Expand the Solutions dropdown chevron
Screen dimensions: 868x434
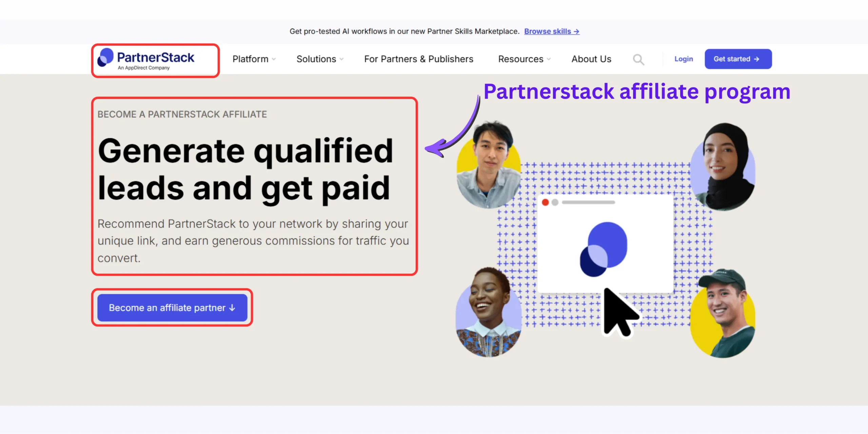341,59
